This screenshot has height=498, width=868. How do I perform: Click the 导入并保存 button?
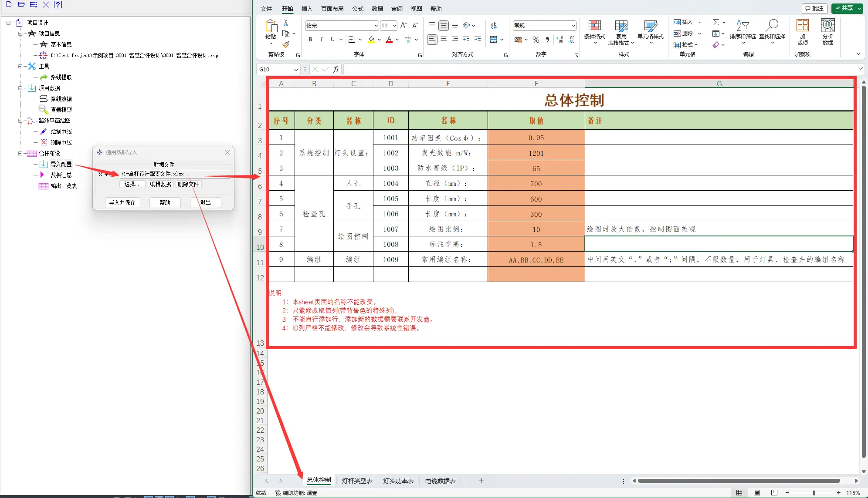(x=122, y=202)
